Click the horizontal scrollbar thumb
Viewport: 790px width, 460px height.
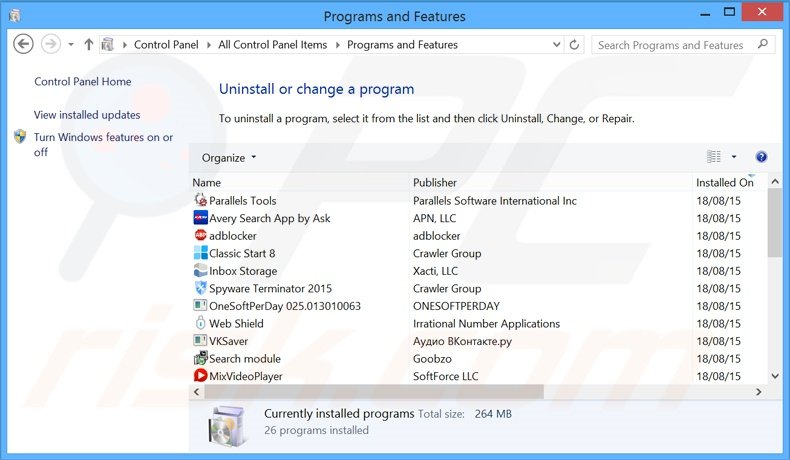tap(374, 391)
